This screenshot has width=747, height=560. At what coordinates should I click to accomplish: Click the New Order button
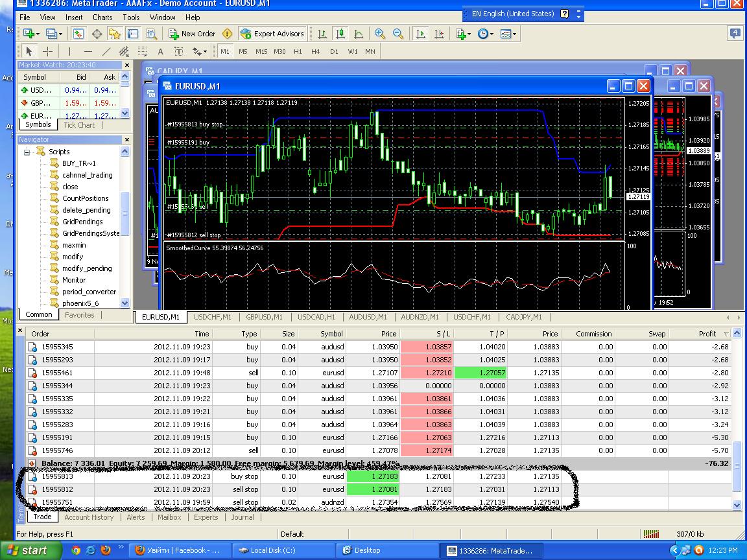click(193, 34)
